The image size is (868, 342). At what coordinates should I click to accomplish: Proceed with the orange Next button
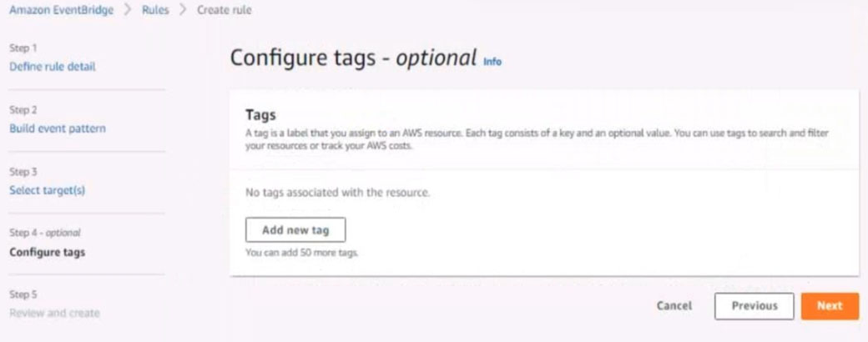pyautogui.click(x=830, y=306)
